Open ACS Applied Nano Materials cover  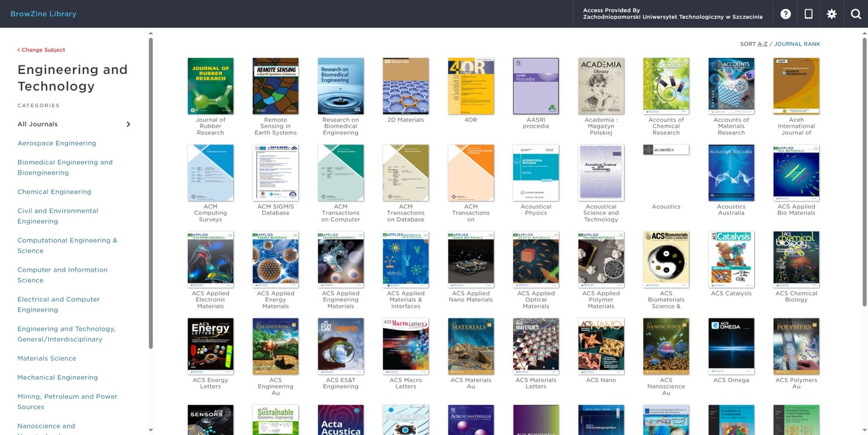[471, 259]
